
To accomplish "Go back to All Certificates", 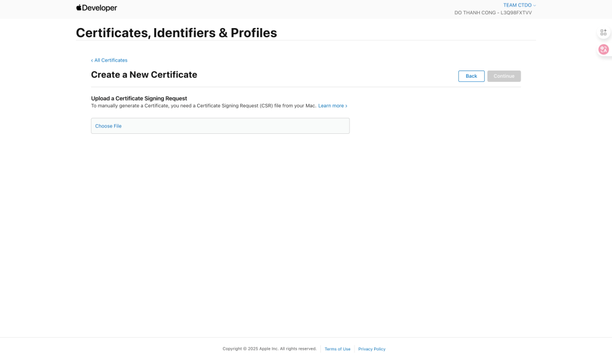I will click(x=111, y=60).
